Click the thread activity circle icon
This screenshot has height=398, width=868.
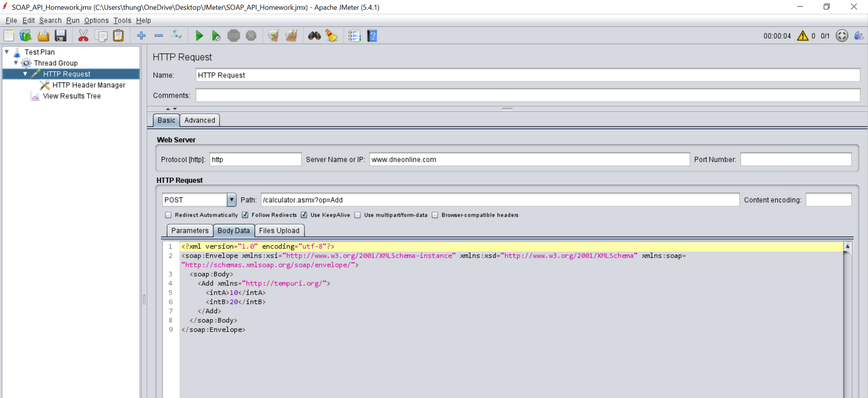point(842,36)
